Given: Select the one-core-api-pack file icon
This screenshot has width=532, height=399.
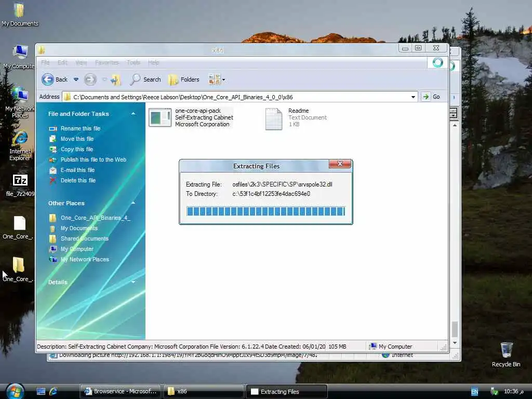Looking at the screenshot, I should (160, 118).
